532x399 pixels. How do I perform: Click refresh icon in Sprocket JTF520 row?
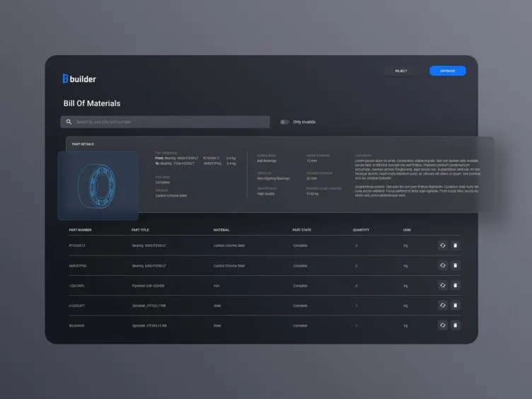click(x=443, y=306)
